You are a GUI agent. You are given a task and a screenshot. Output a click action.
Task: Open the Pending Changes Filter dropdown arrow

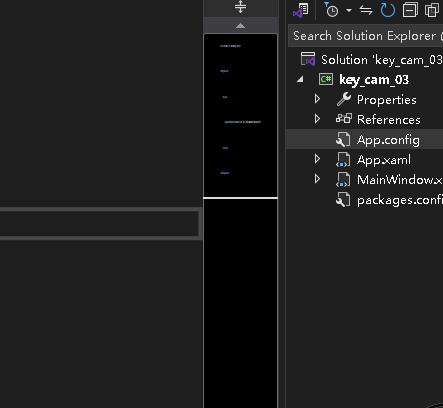349,10
